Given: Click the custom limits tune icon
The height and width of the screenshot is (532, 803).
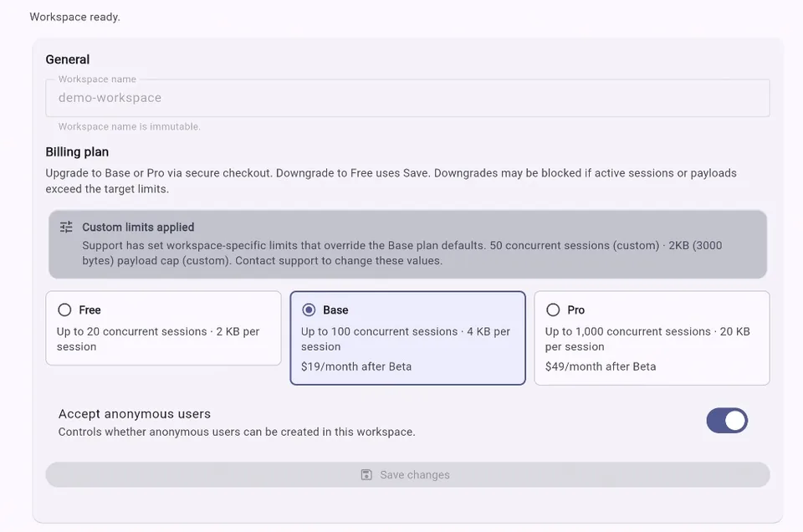Looking at the screenshot, I should 66,227.
